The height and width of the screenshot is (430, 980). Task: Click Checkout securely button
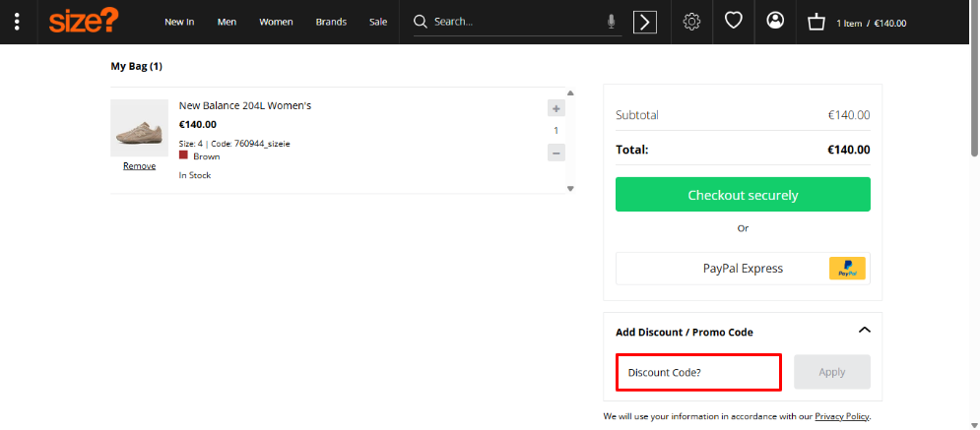pos(743,194)
